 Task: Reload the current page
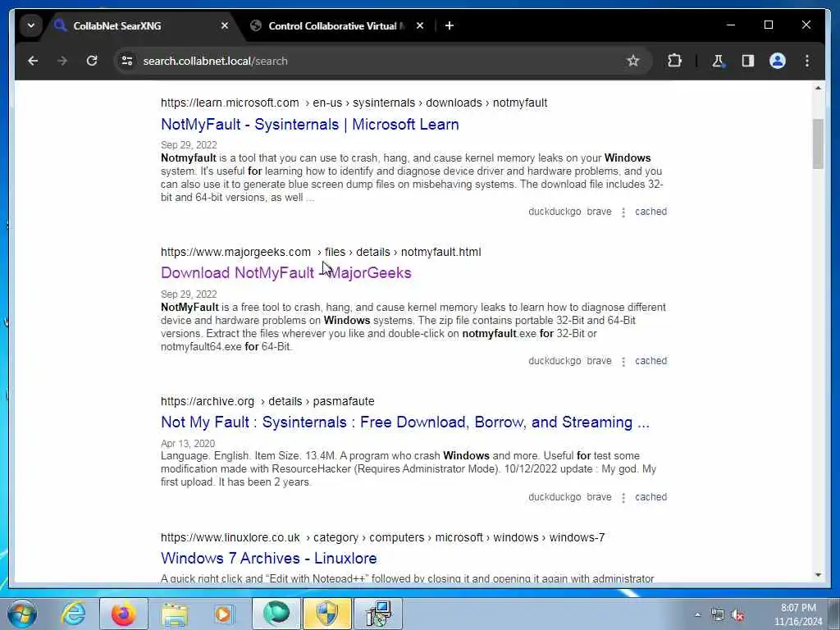92,61
